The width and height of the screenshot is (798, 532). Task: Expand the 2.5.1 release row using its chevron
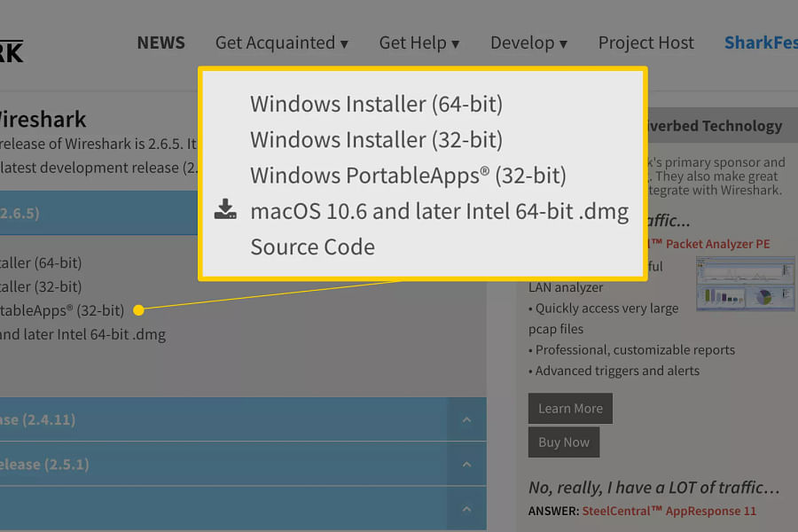[466, 464]
